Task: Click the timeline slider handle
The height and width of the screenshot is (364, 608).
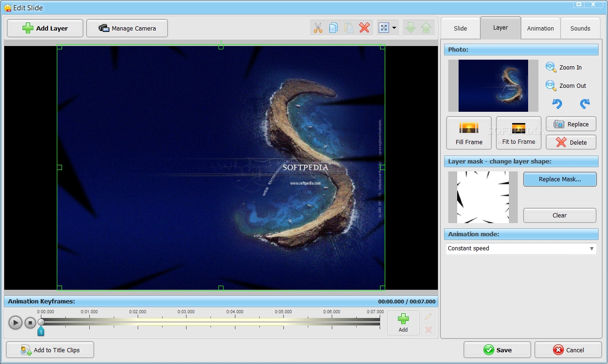Action: point(41,322)
